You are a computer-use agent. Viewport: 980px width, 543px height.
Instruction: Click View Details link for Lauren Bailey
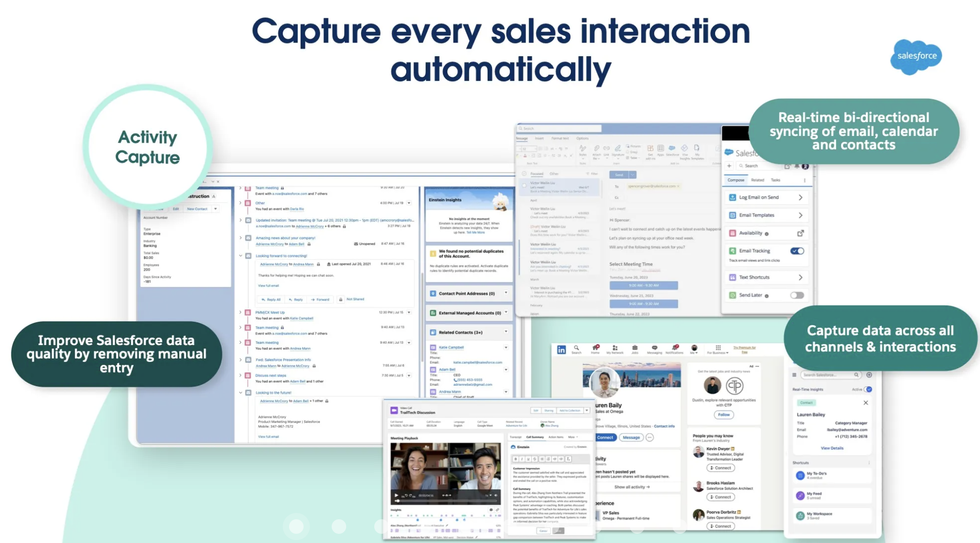[832, 448]
